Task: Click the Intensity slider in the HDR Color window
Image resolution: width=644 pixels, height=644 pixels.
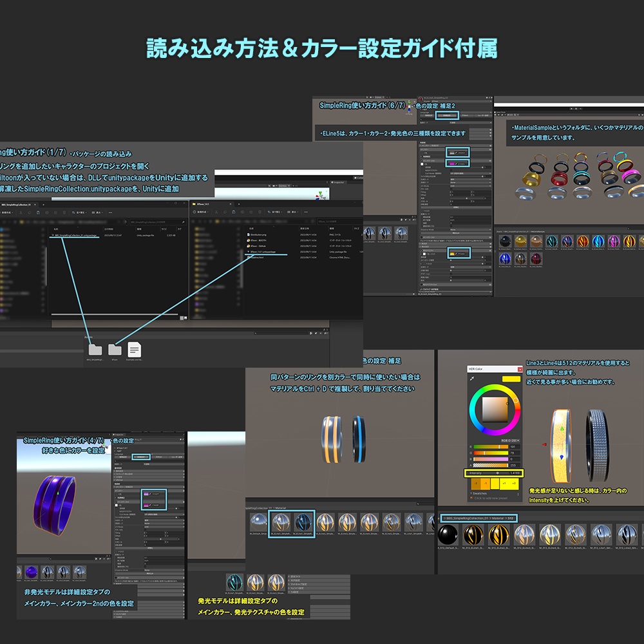Action: (x=497, y=473)
